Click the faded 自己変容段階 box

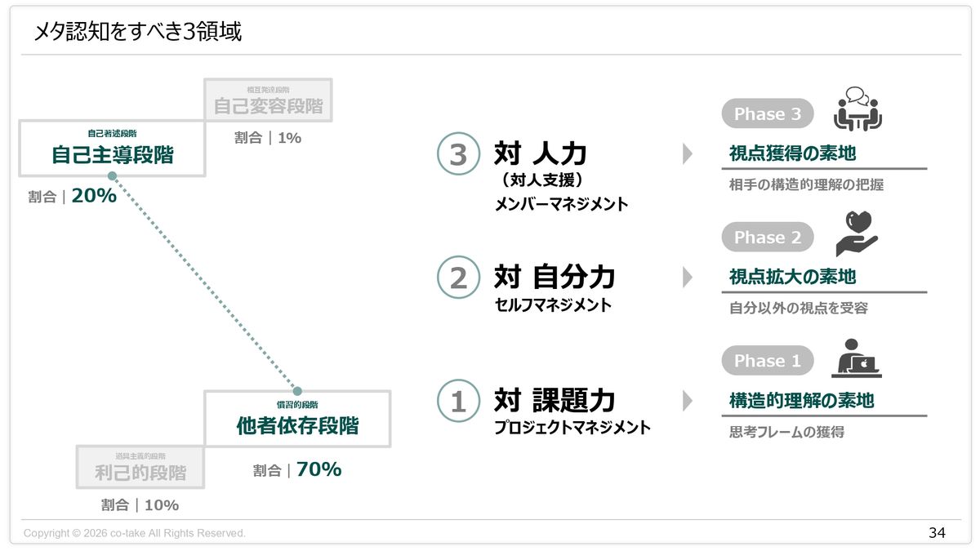point(268,100)
